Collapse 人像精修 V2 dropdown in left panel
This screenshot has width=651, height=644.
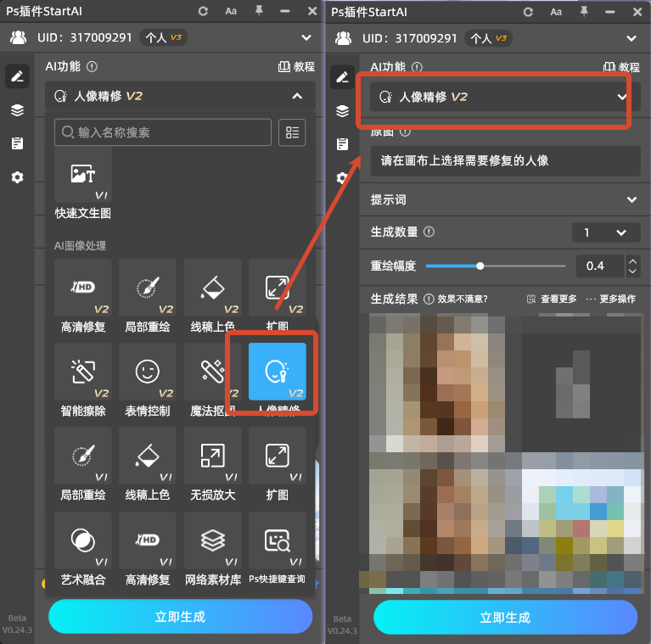(297, 96)
